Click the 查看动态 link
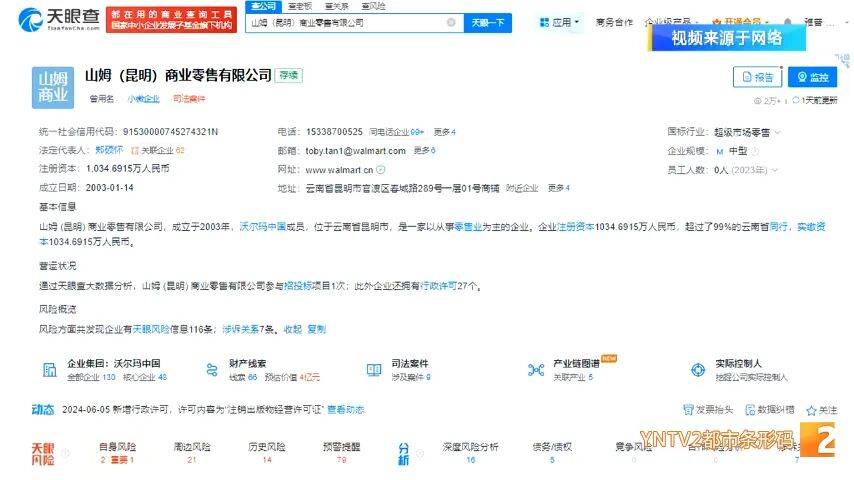Screen dimensions: 854x480 (346, 409)
